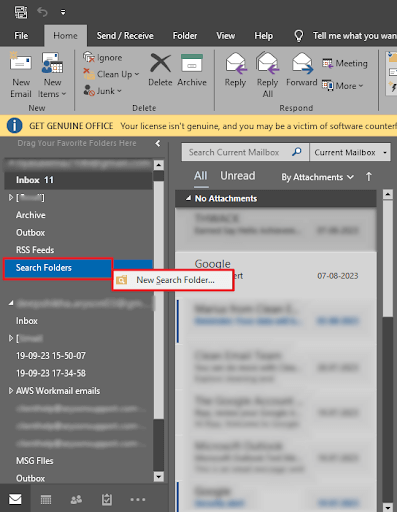Image resolution: width=397 pixels, height=512 pixels.
Task: Click the Reply All icon
Action: click(x=268, y=62)
